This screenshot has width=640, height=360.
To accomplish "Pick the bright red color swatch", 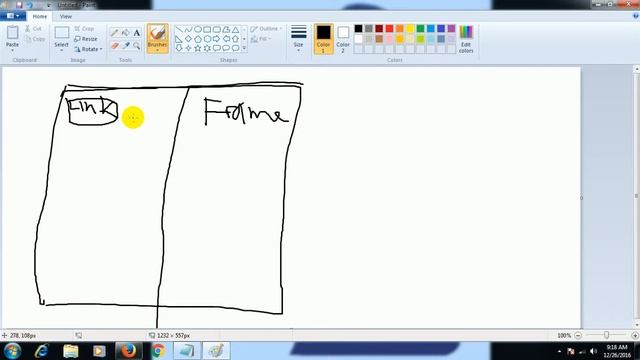I will [389, 29].
